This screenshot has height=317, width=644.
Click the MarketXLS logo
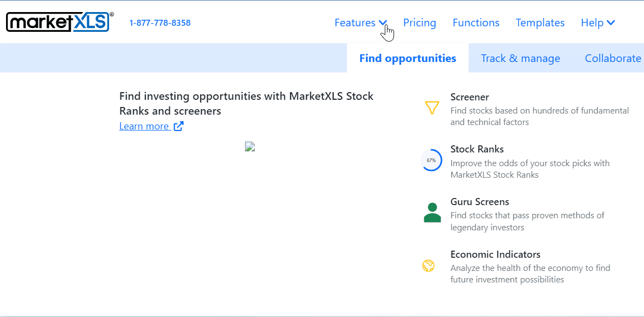pos(60,22)
